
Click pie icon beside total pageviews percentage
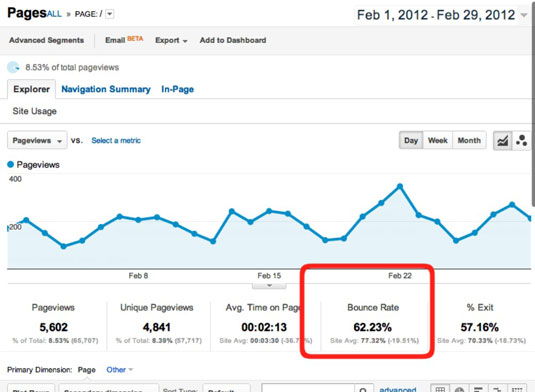(x=13, y=67)
